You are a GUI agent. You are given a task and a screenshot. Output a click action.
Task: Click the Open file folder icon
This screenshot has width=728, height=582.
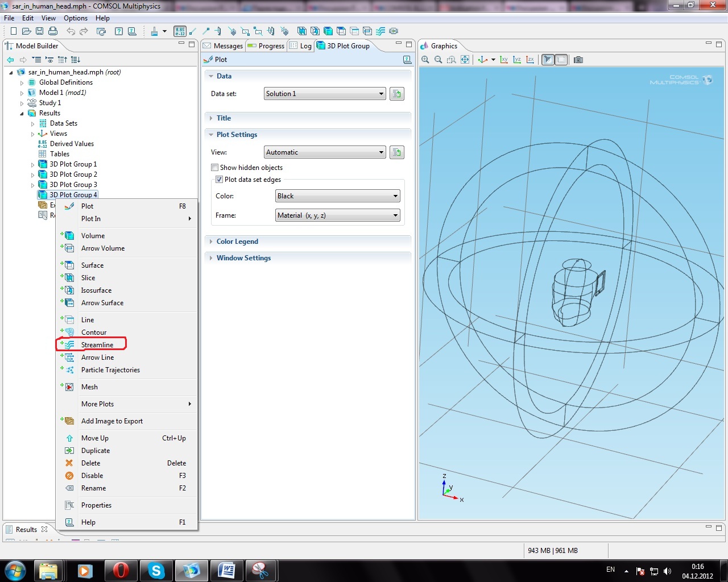pyautogui.click(x=26, y=31)
